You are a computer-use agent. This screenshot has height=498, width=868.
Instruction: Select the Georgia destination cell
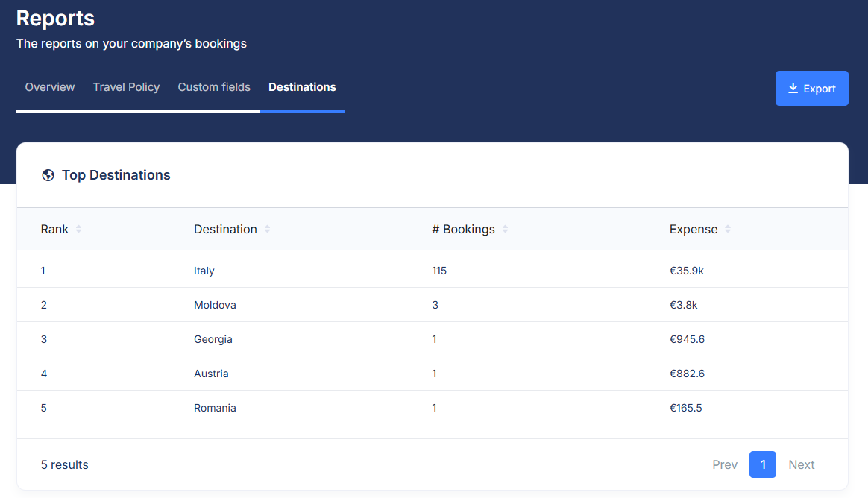213,339
